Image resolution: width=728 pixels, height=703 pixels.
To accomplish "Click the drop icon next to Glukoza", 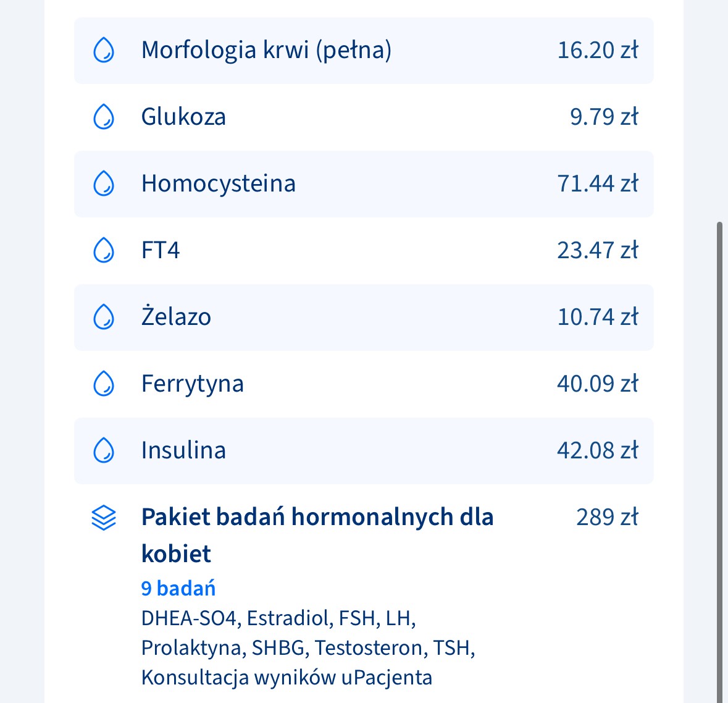I will [x=104, y=117].
